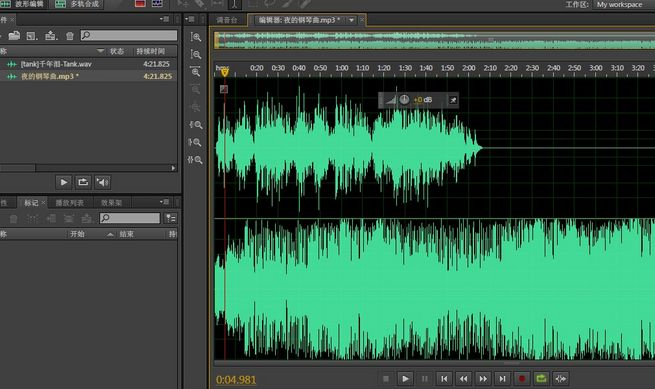Delete selected file trash icon
This screenshot has width=655, height=389.
click(x=70, y=36)
